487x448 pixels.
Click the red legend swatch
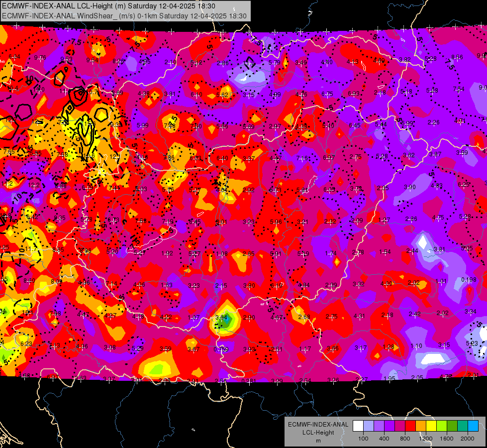(410, 426)
